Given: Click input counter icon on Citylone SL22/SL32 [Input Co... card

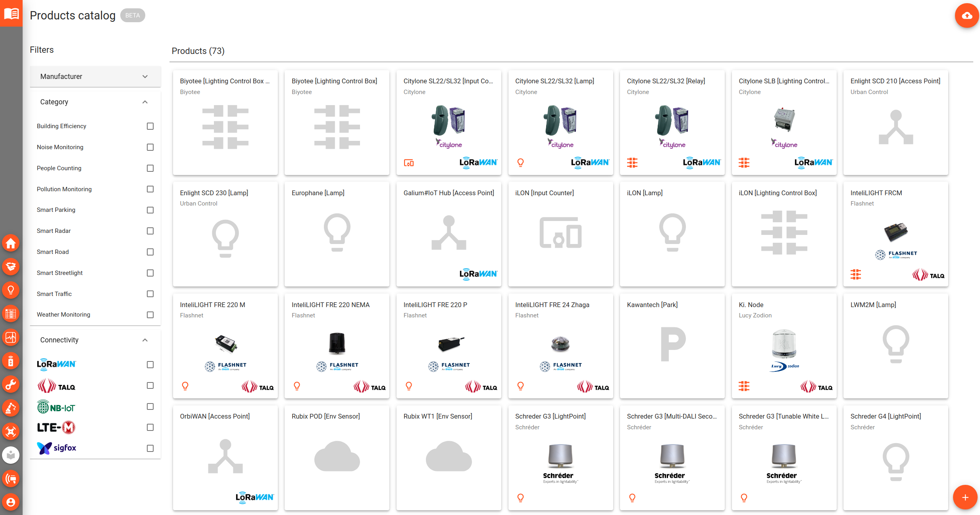Looking at the screenshot, I should pyautogui.click(x=409, y=163).
